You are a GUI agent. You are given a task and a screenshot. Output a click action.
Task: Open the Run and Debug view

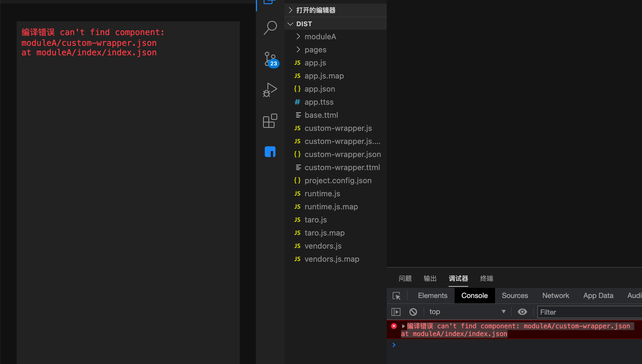270,90
